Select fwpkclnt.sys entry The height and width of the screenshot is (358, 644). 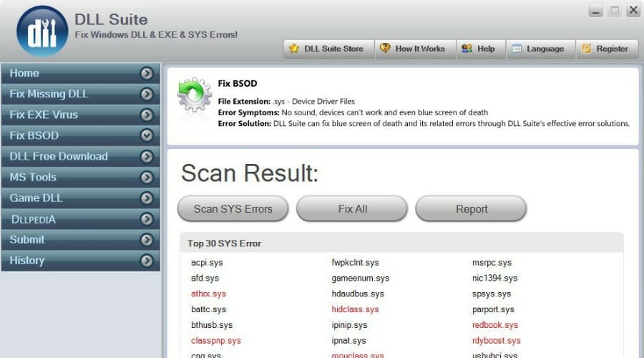pos(355,263)
